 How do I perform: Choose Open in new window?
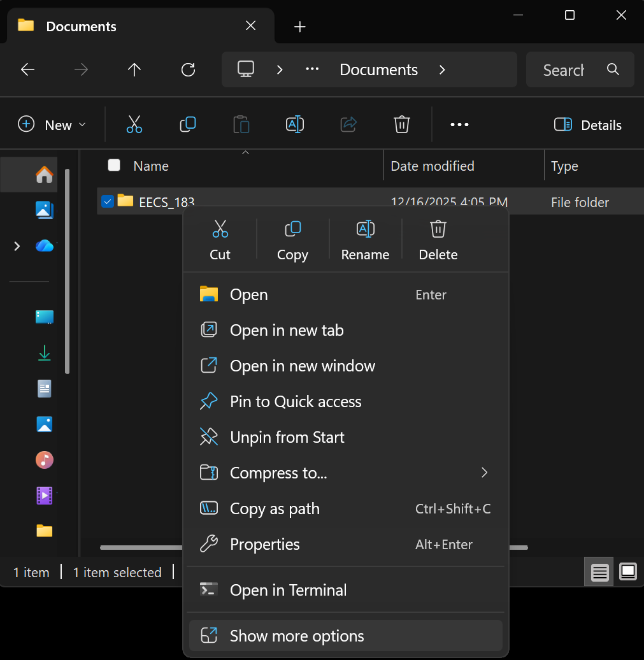(345, 366)
